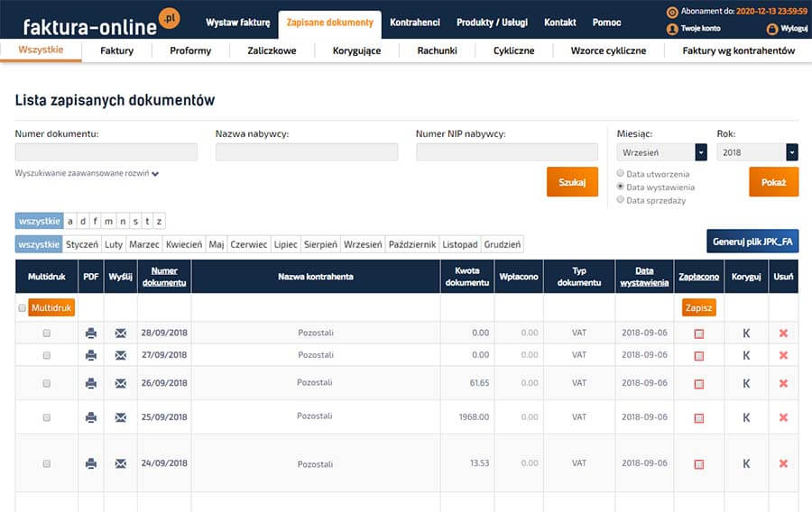Tick multiprint checkbox for invoice 28/09/2018

(47, 333)
